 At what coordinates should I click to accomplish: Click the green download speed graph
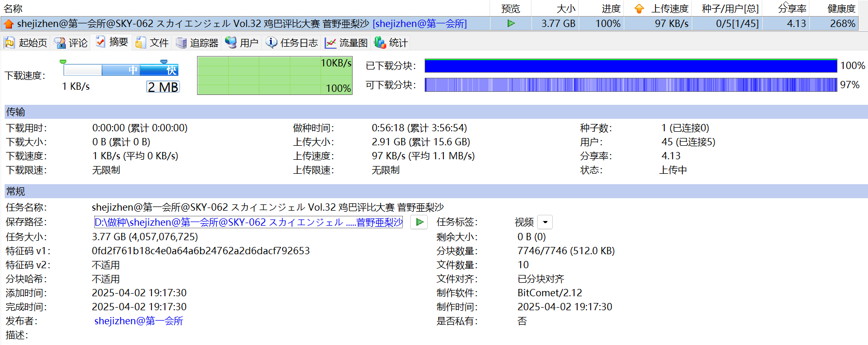point(274,75)
